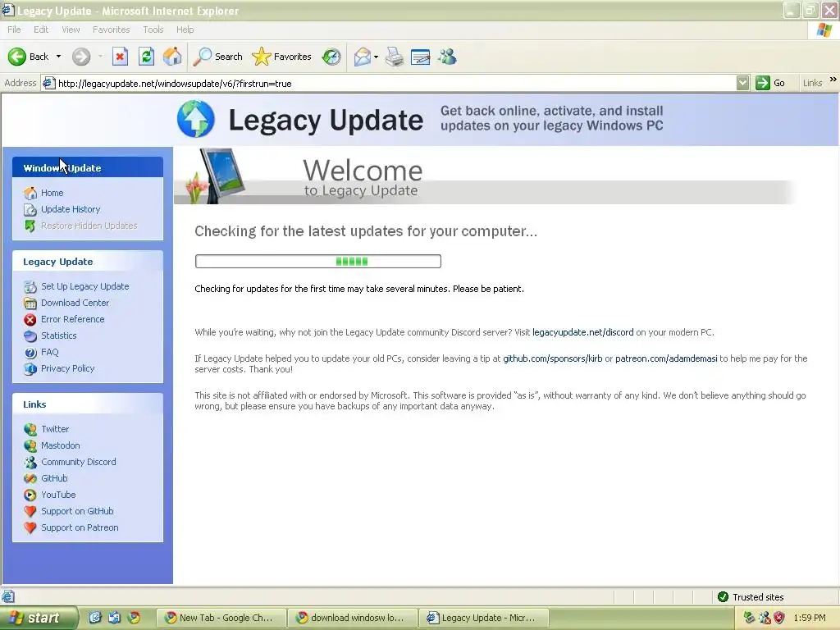Click the red Error Reference icon

tap(30, 319)
